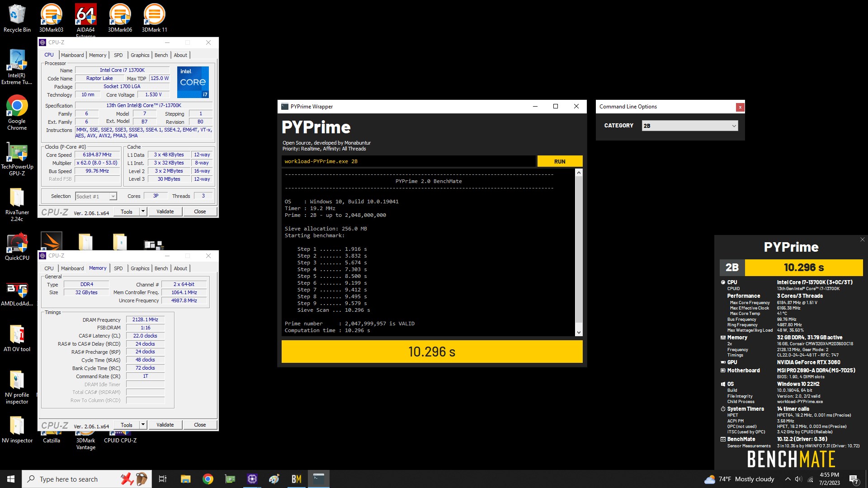
Task: Click the PYPrime console taskbar icon
Action: (319, 479)
